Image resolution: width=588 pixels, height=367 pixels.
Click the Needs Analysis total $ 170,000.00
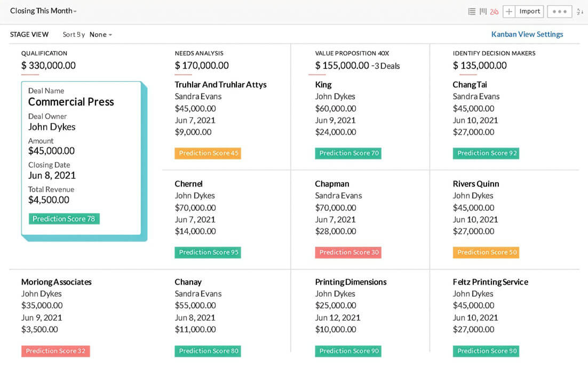(x=202, y=66)
